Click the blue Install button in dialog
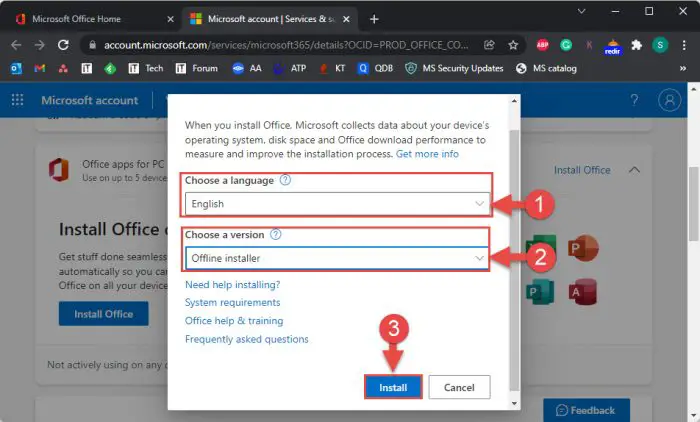Viewport: 700px width, 422px height. pos(393,387)
